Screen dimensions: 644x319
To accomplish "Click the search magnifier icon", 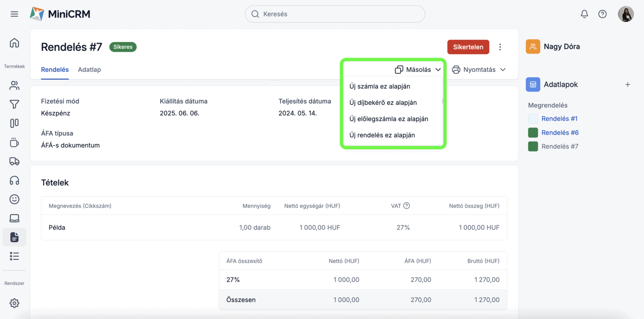I will (x=255, y=14).
